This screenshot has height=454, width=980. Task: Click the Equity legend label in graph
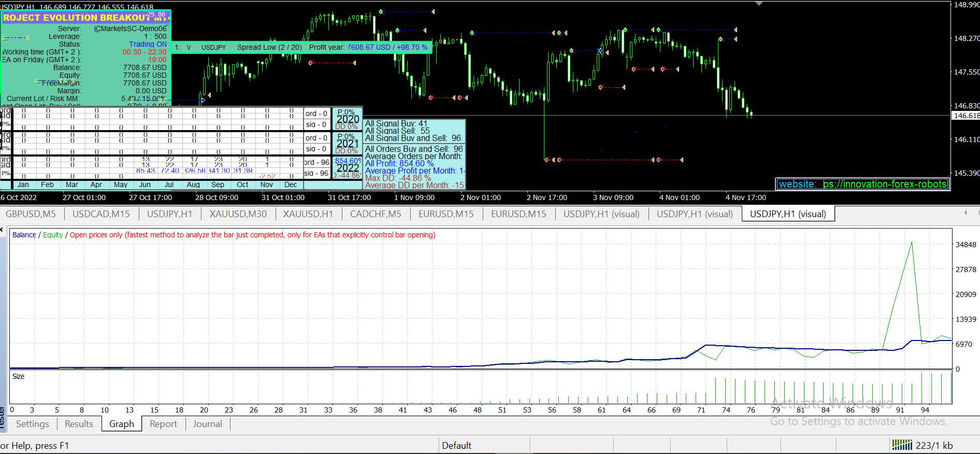[x=53, y=235]
